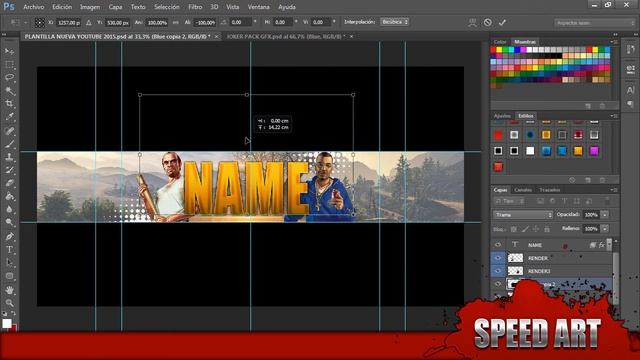Select the History Brush tool
Viewport: 640px width, 360px height.
(9, 170)
